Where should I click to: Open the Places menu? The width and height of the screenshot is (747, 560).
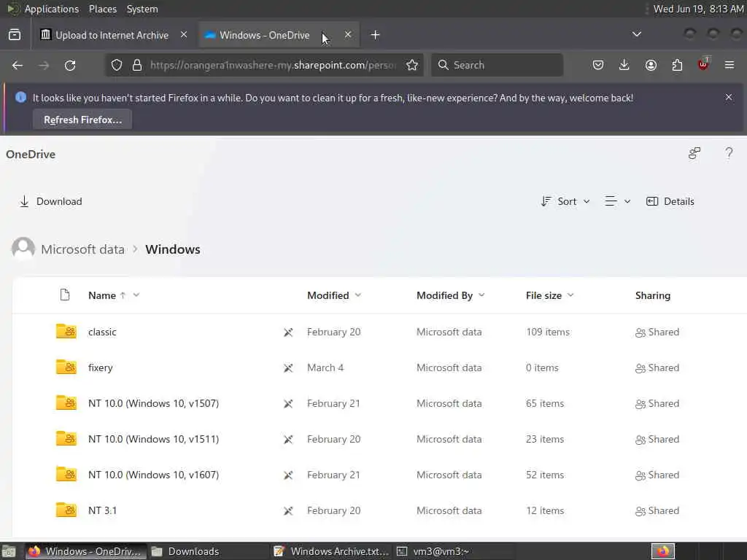click(102, 9)
